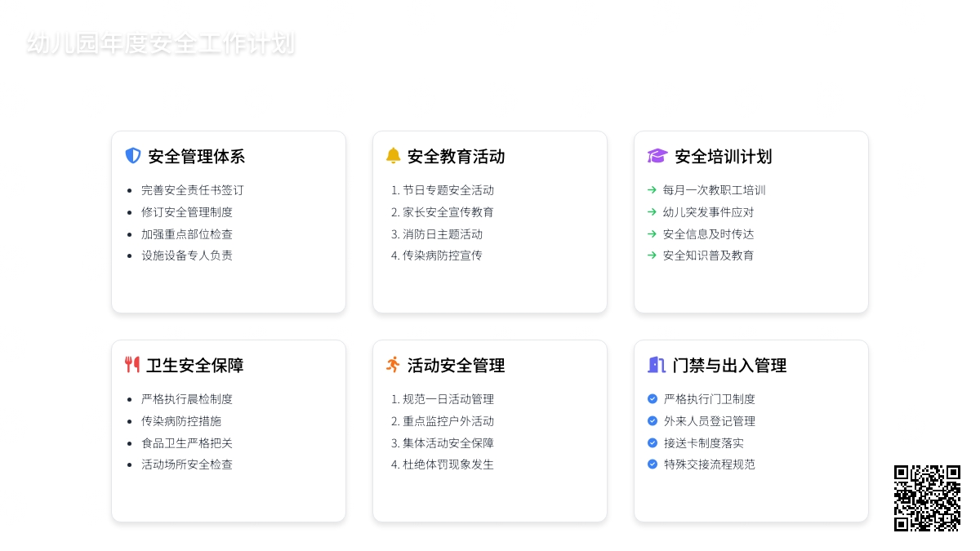Click list item 1. 规范一日活动管理

pos(443,399)
